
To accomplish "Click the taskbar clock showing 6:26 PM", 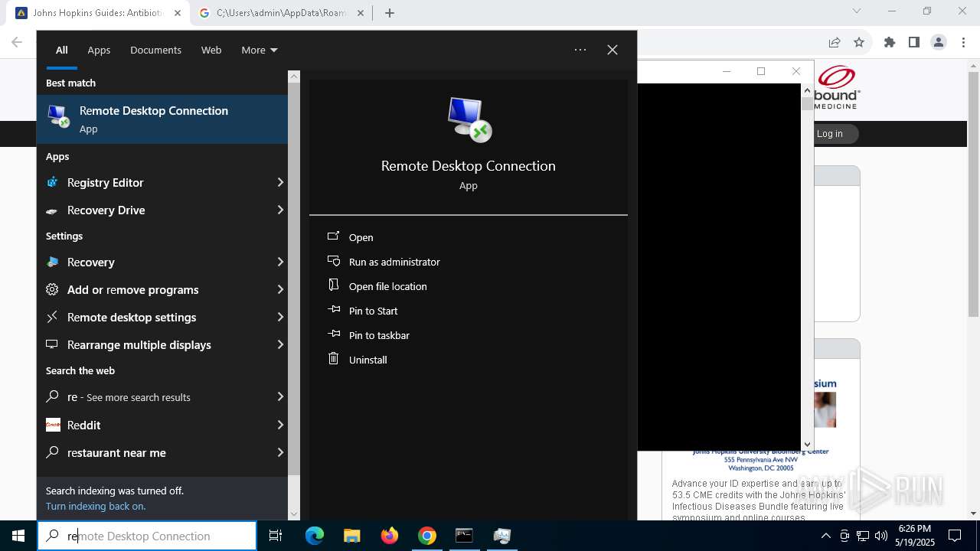I will point(915,535).
